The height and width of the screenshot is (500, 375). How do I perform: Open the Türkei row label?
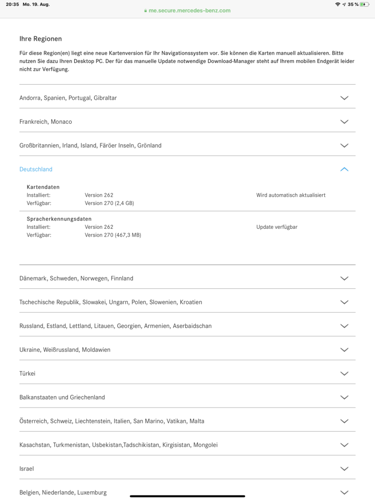(27, 373)
